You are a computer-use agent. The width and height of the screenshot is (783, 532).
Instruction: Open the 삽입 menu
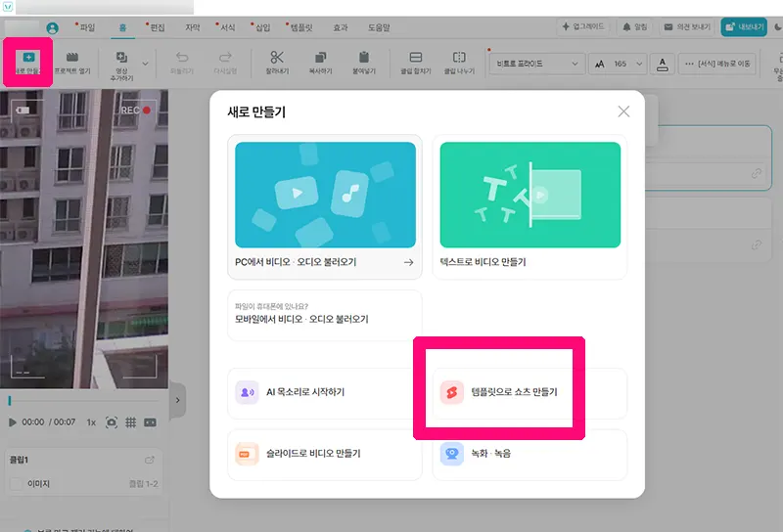coord(262,27)
